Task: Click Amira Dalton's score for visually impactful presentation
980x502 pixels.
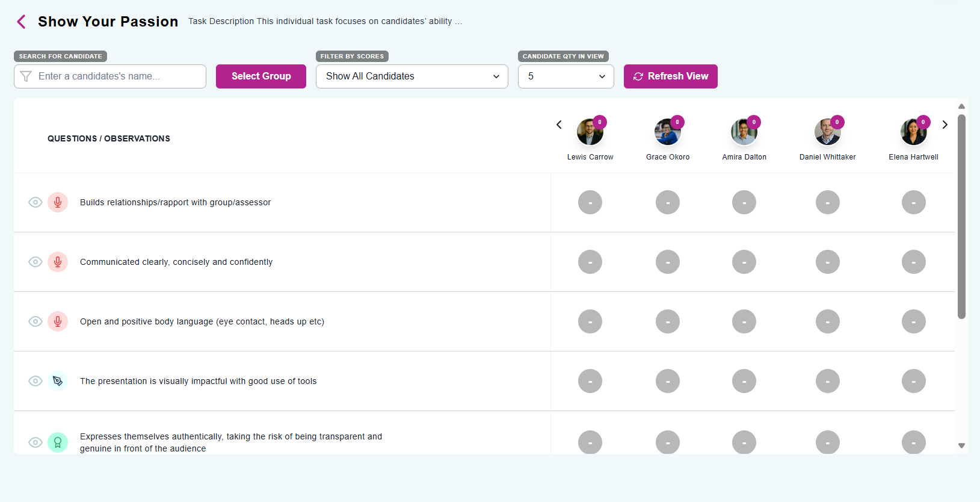Action: click(x=744, y=381)
